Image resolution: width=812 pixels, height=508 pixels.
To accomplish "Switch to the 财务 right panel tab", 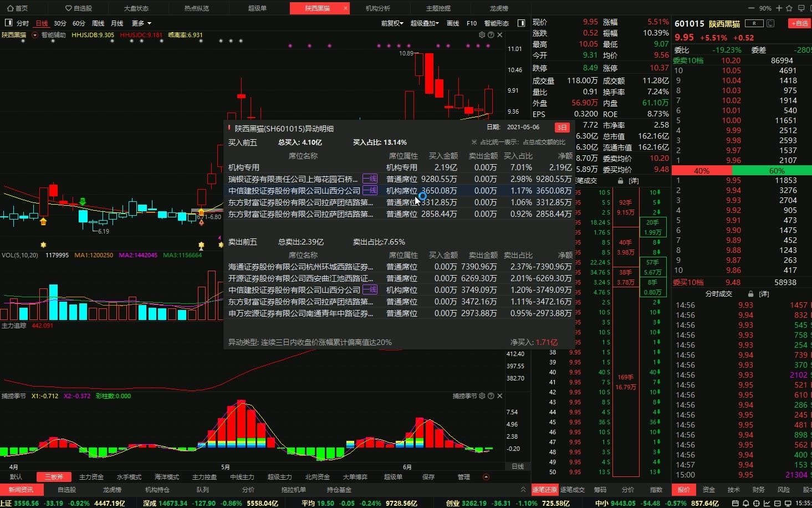I will [x=759, y=490].
